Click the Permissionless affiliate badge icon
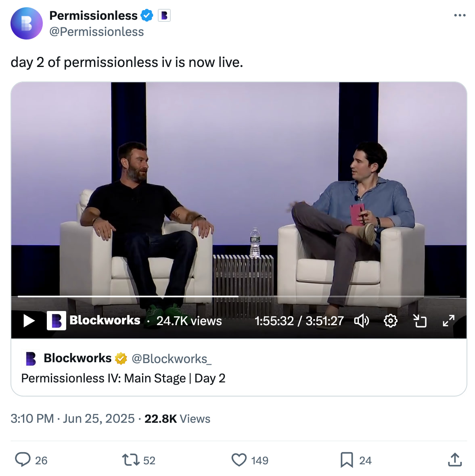 pyautogui.click(x=164, y=15)
